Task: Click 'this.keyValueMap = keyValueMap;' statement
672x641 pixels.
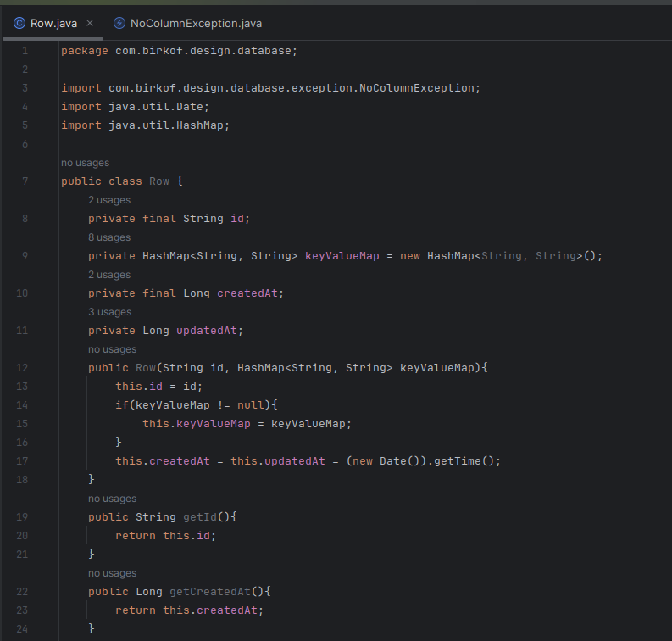Action: coord(247,424)
